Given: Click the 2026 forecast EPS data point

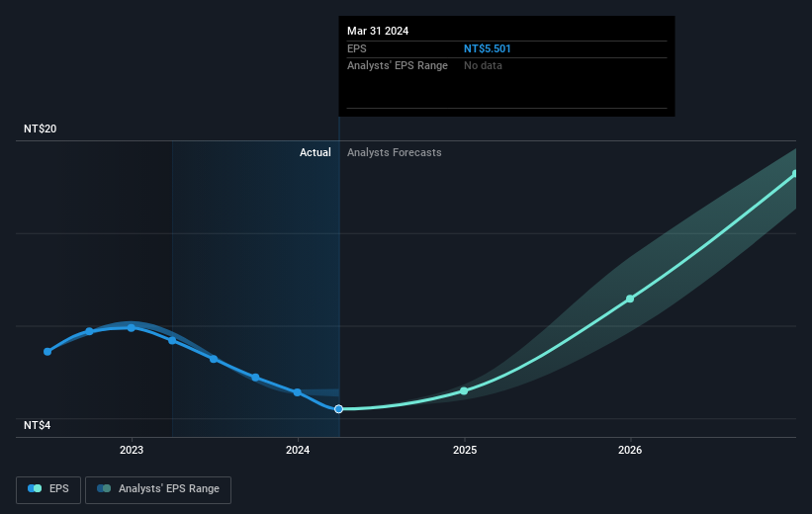Looking at the screenshot, I should click(x=630, y=299).
